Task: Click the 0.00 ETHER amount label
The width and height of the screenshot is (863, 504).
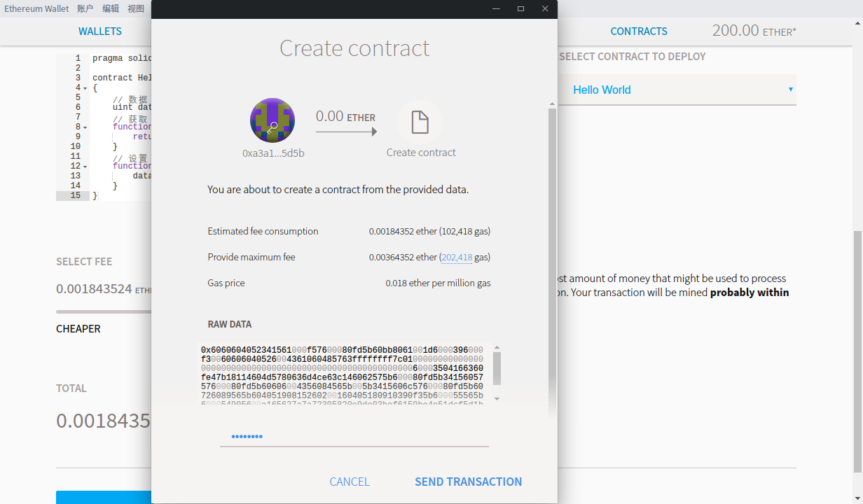Action: click(x=345, y=117)
